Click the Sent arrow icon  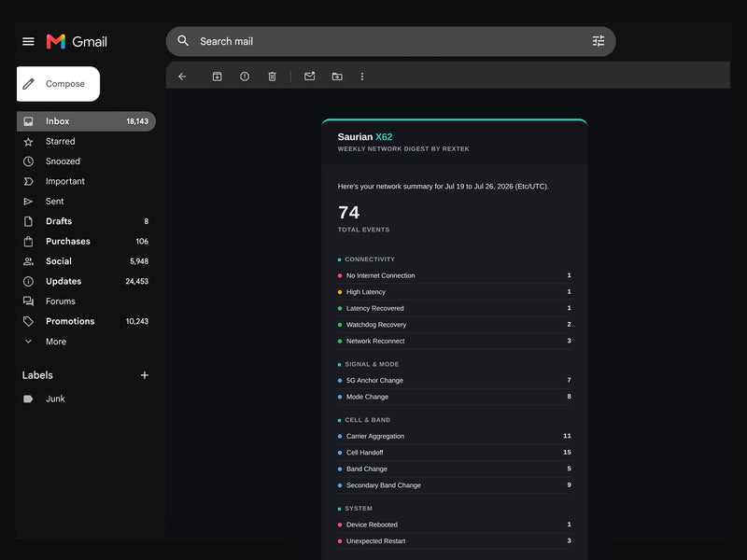[29, 202]
